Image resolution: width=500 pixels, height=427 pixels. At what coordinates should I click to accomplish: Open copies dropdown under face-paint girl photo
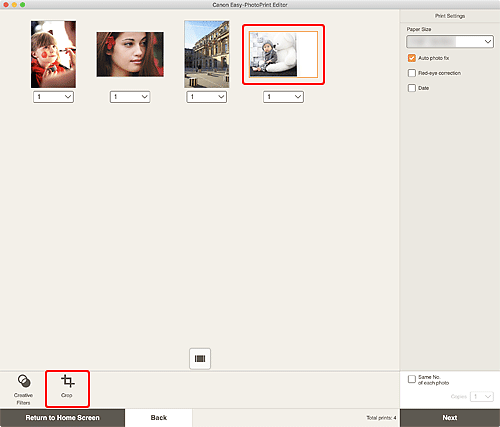pyautogui.click(x=53, y=97)
